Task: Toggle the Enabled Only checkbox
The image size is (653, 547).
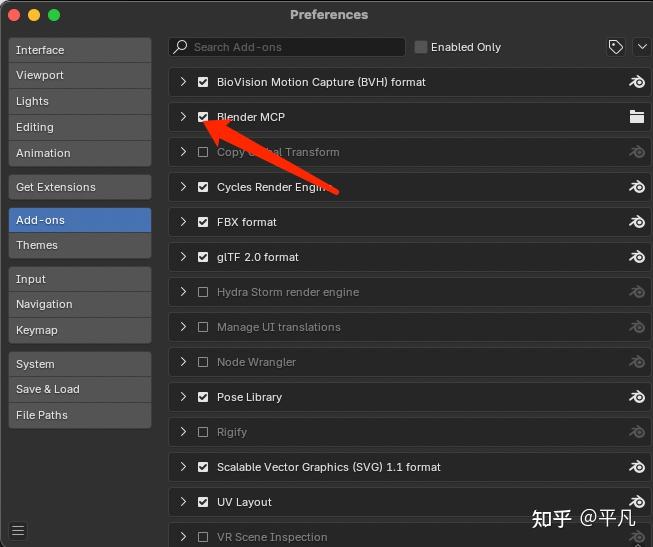Action: click(421, 47)
